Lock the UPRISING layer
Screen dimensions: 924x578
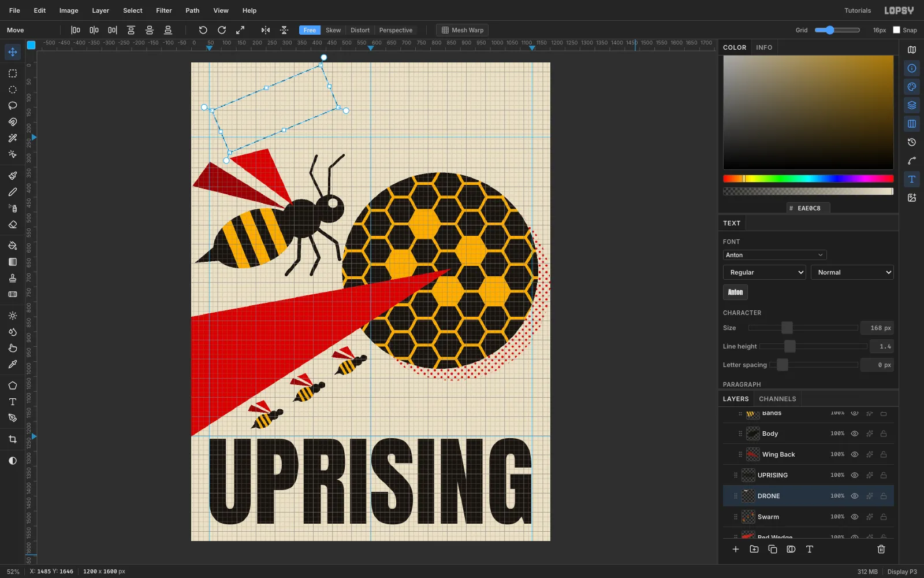[x=884, y=475]
